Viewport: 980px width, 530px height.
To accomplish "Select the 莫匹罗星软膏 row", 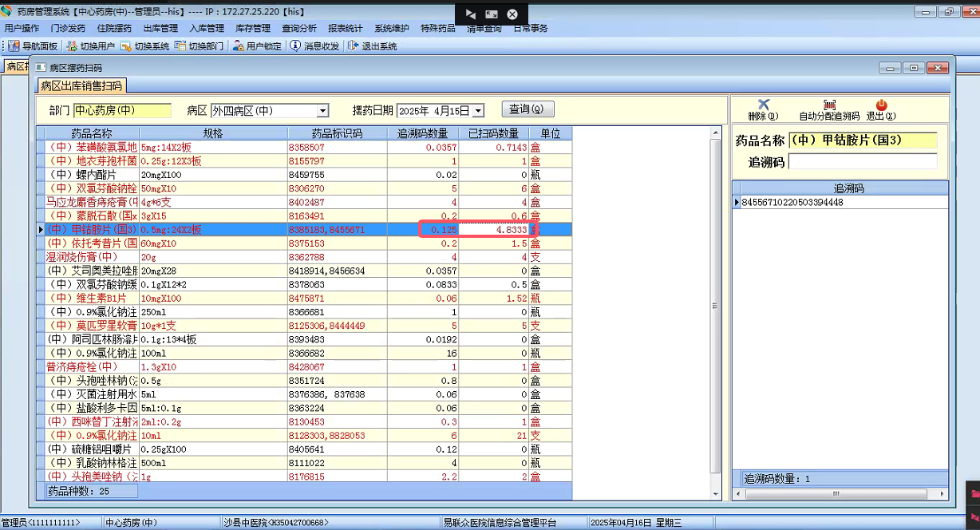I will pos(304,326).
